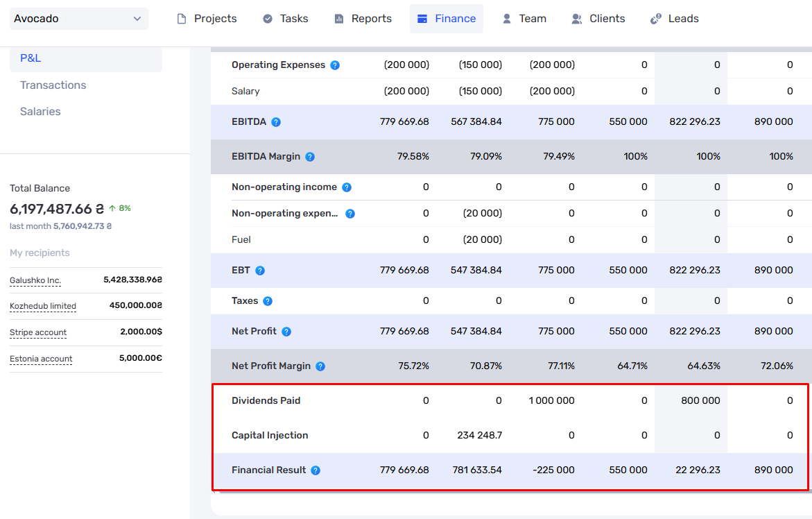Open help tooltip for Non-operating income
The height and width of the screenshot is (519, 812).
[347, 187]
